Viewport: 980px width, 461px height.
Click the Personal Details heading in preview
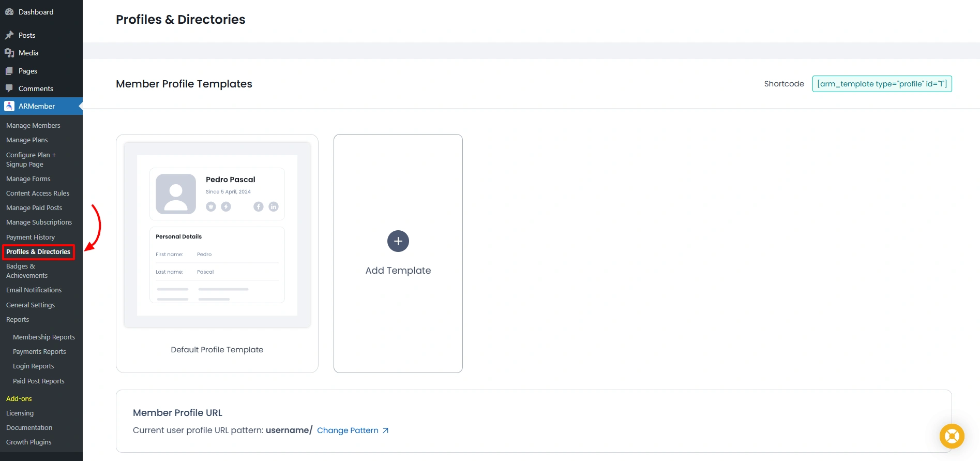pos(179,236)
